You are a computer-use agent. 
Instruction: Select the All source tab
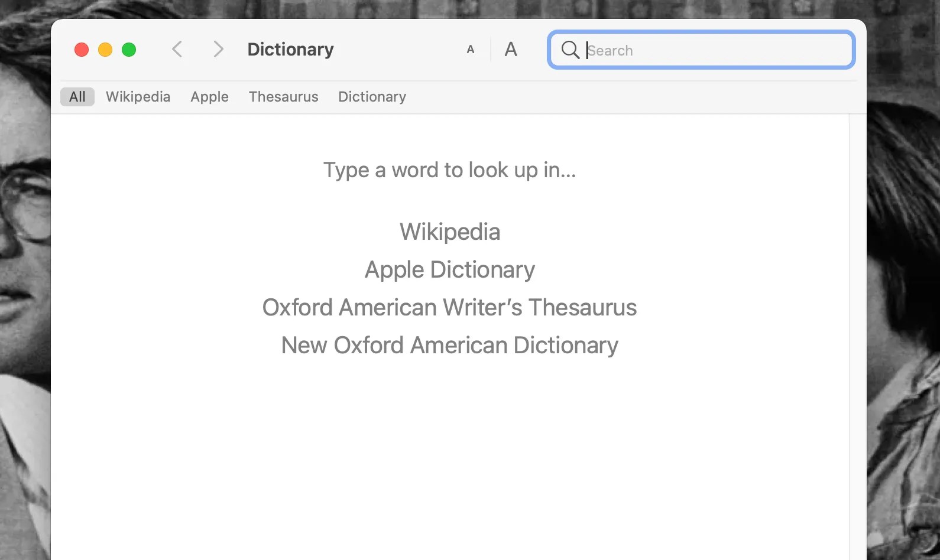click(x=77, y=97)
